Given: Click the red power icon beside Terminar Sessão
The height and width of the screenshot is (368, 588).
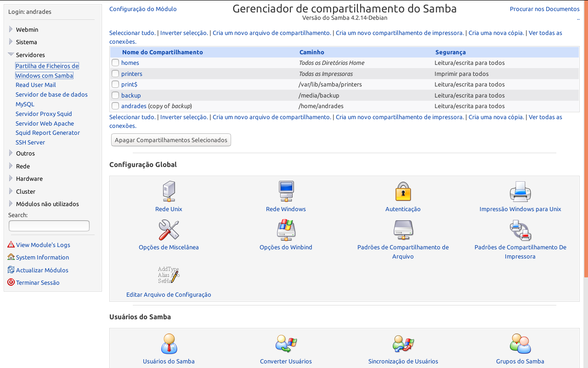Looking at the screenshot, I should click(11, 282).
